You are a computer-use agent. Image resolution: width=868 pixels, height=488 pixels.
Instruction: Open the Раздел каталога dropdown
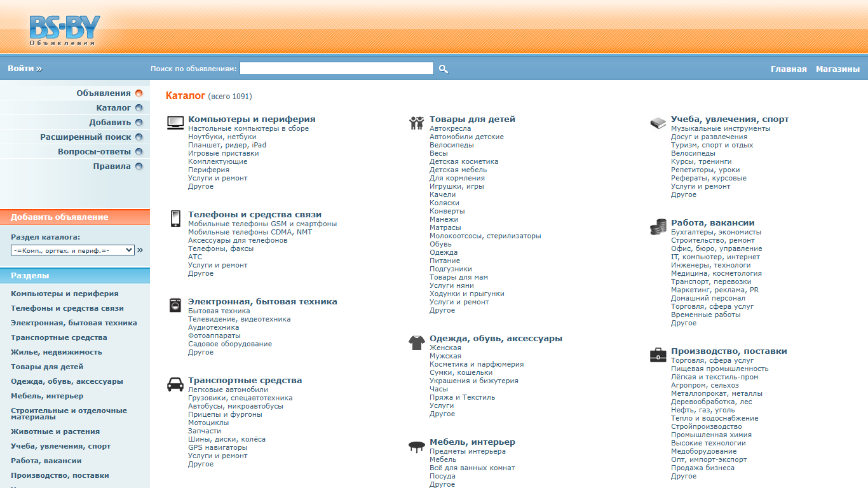point(73,250)
